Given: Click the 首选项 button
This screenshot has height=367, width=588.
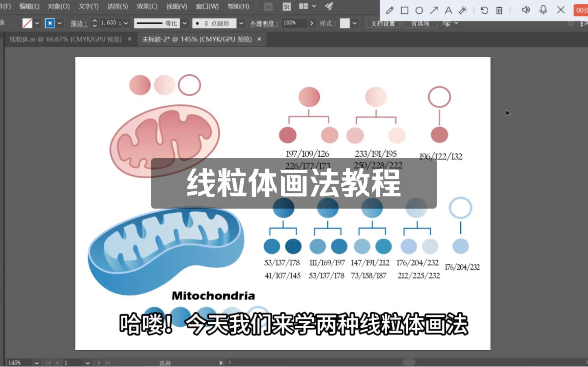Looking at the screenshot, I should pyautogui.click(x=420, y=23).
